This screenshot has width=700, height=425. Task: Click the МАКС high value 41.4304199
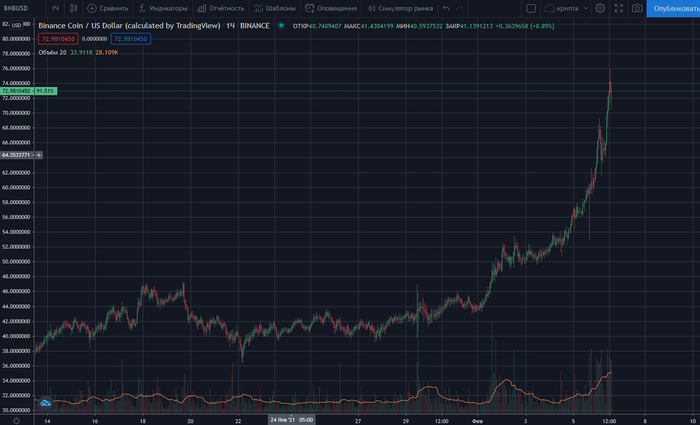[x=377, y=26]
